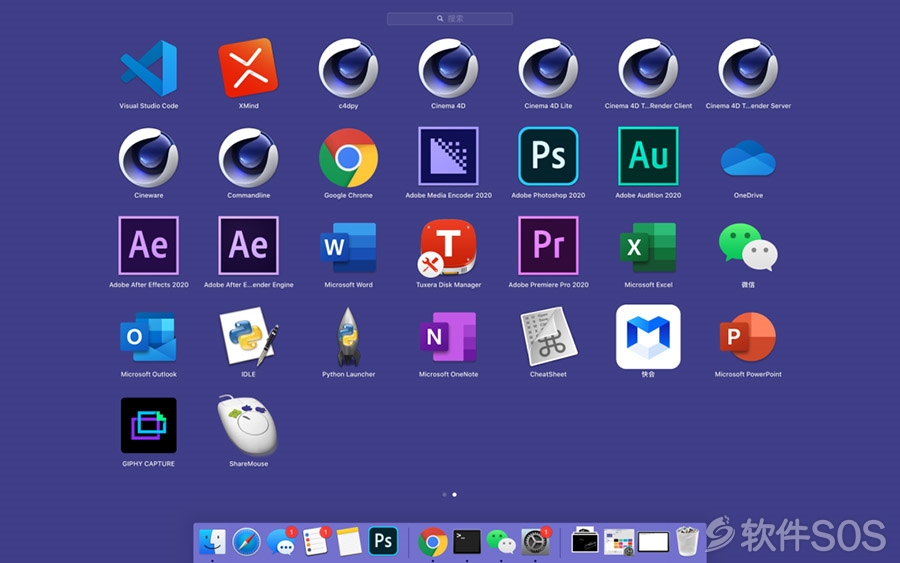Launch the 快会 app
This screenshot has height=563, width=900.
click(648, 337)
